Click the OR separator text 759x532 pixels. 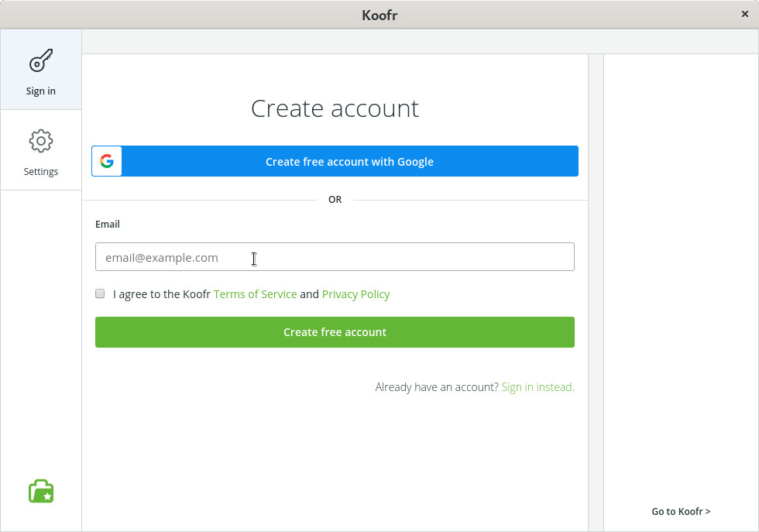point(335,200)
